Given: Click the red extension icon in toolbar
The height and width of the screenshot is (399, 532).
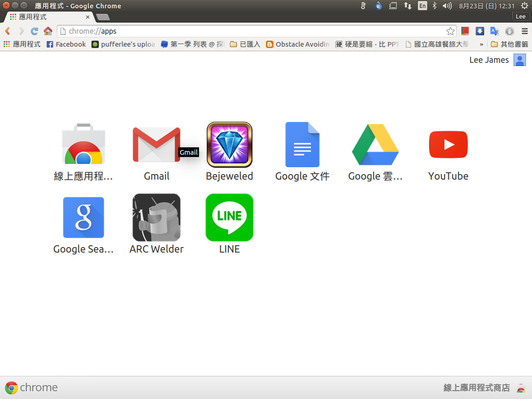Looking at the screenshot, I should [x=465, y=31].
